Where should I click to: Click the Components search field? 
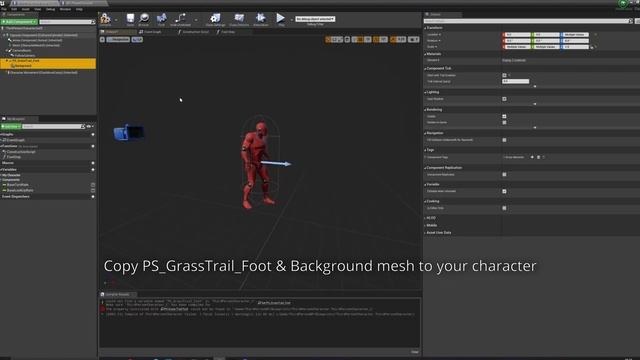pyautogui.click(x=67, y=22)
